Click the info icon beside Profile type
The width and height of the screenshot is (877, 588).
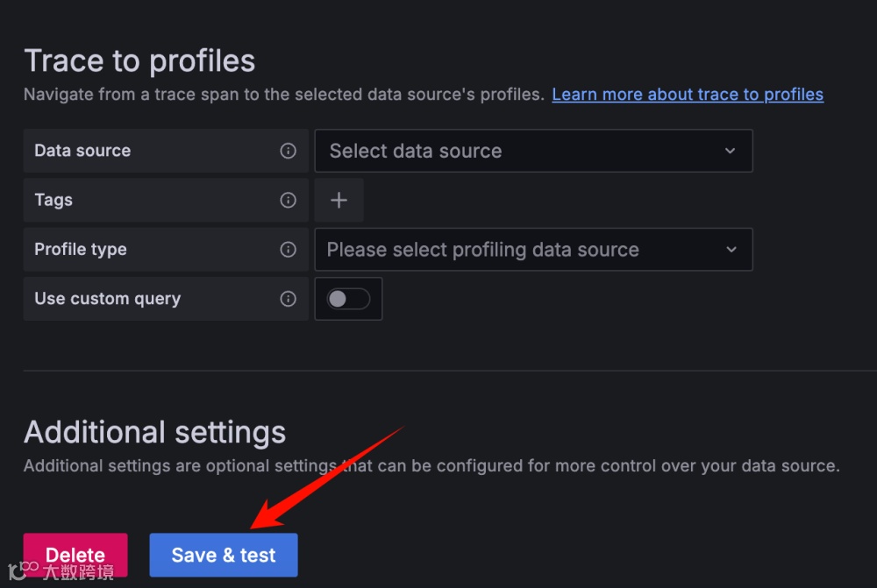tap(288, 250)
